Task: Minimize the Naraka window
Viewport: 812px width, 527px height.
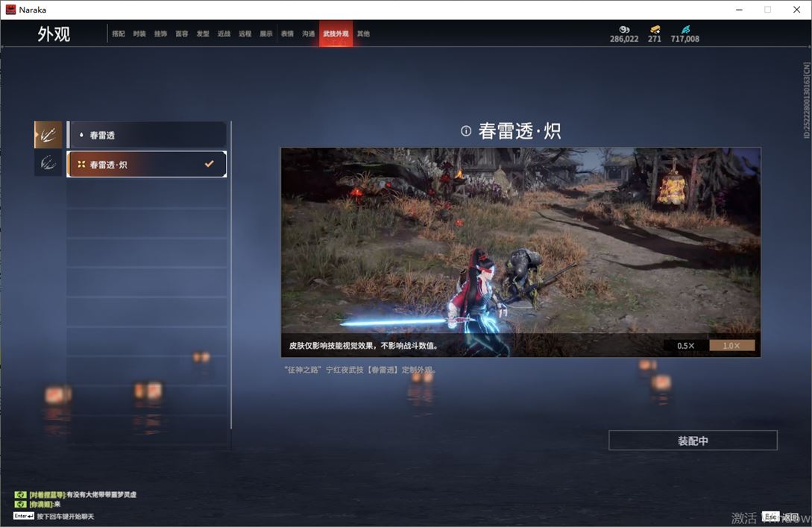Action: point(739,10)
